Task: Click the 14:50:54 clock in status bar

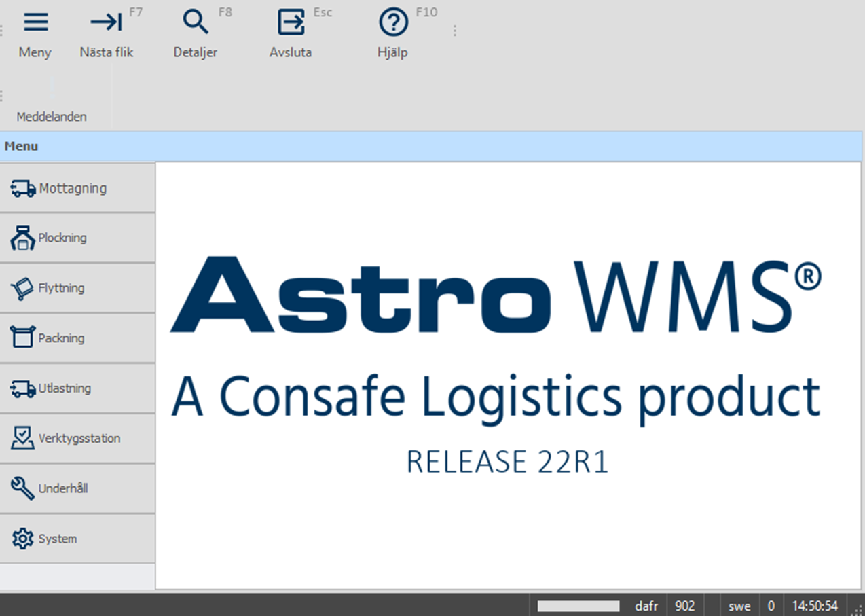Action: (x=815, y=606)
